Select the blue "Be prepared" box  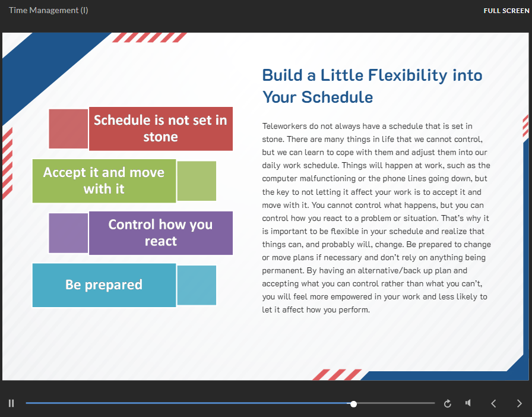pos(104,285)
